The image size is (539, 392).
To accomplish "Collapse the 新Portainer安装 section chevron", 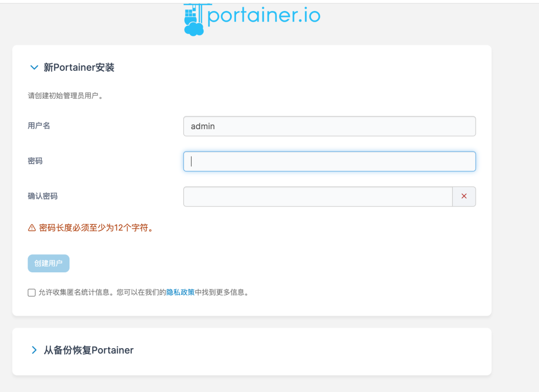I will (34, 67).
